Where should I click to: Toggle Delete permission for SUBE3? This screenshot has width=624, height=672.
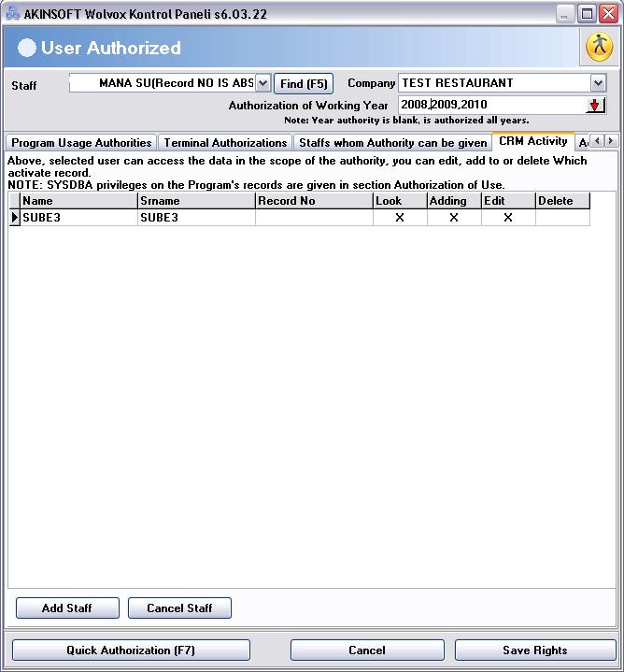pos(562,217)
